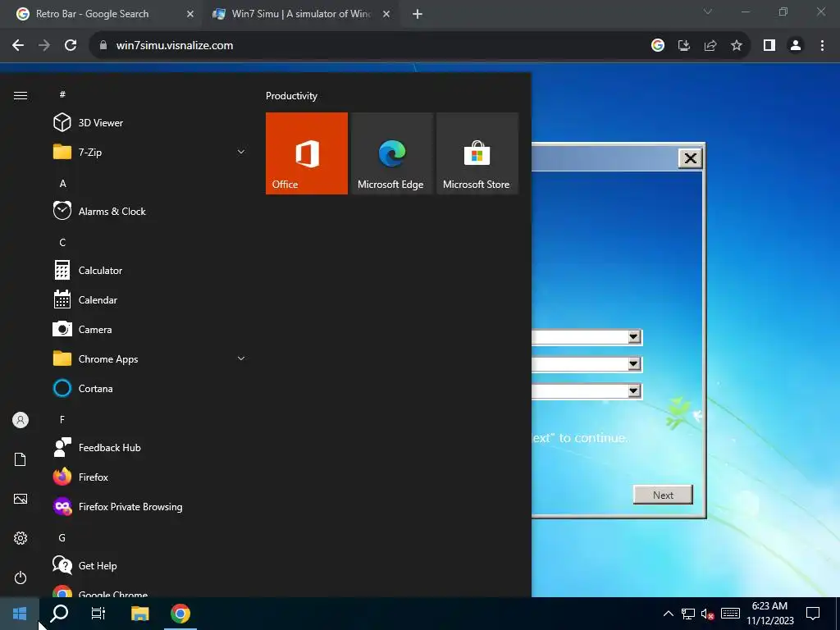This screenshot has height=630, width=840.
Task: Reload the current page
Action: point(71,46)
